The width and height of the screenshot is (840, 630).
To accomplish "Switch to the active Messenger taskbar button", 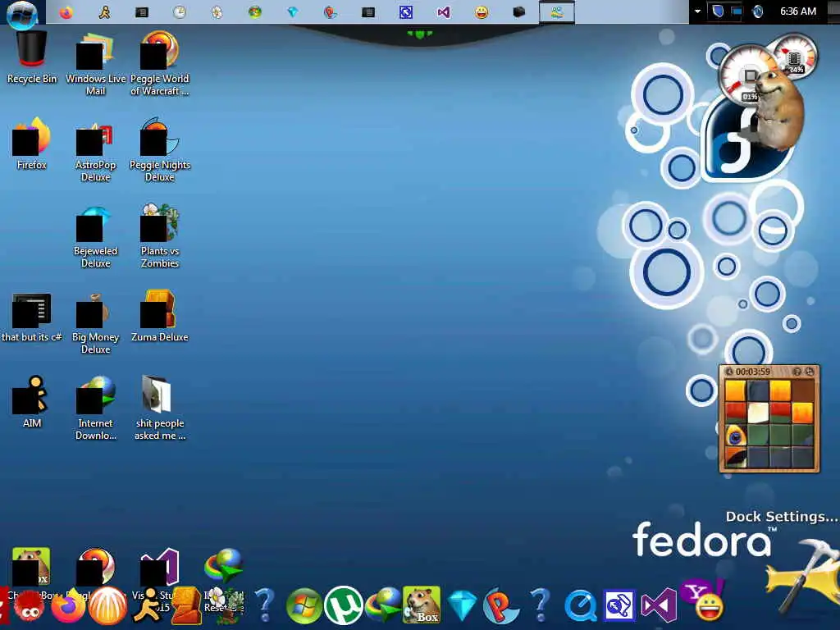I will pyautogui.click(x=557, y=11).
